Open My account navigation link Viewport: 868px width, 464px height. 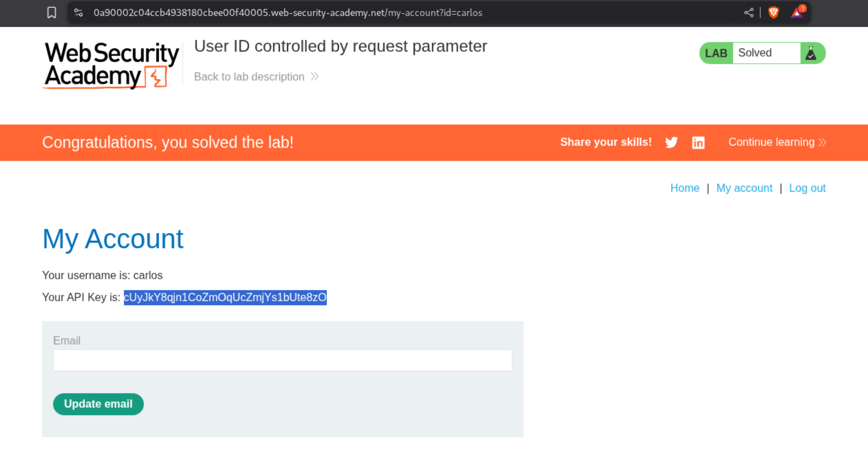[x=744, y=188]
